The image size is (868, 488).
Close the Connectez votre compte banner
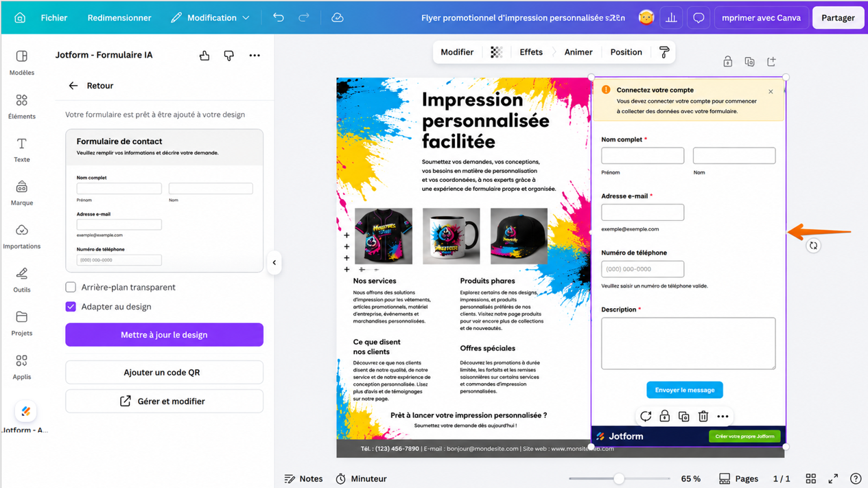coord(771,91)
